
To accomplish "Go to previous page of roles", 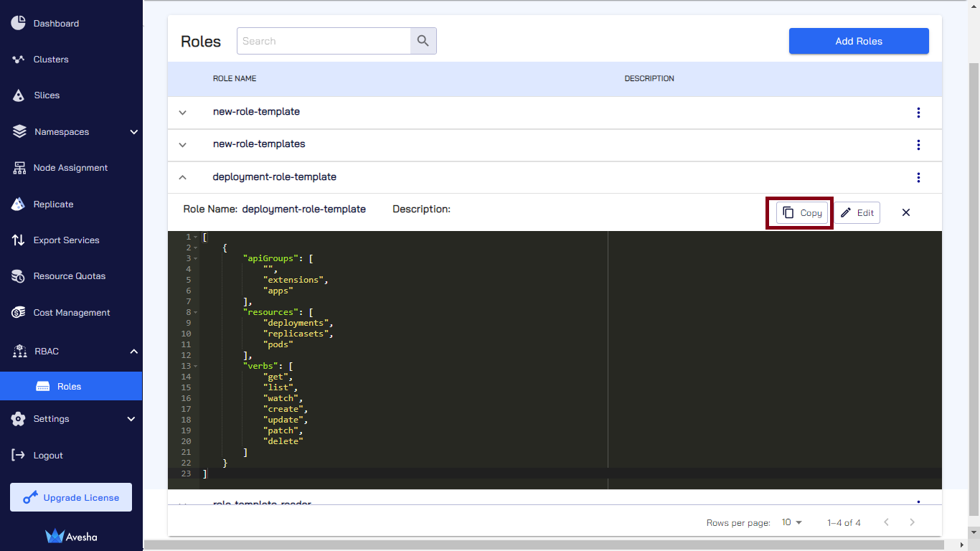I will 887,522.
